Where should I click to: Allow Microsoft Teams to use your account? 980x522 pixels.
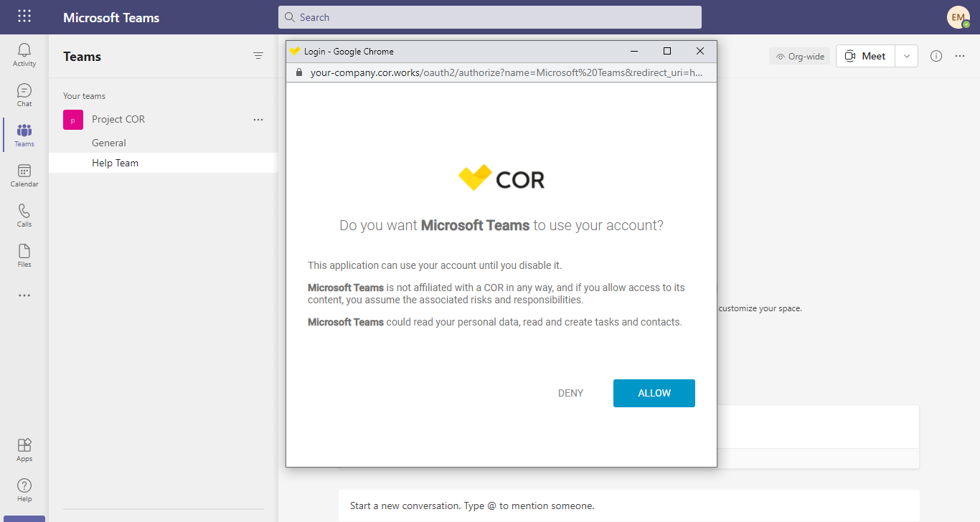click(654, 393)
